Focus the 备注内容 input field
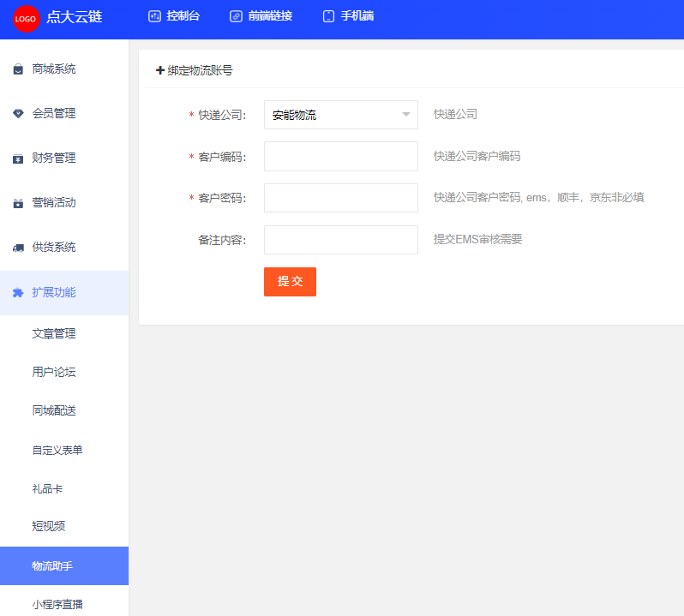 point(340,240)
